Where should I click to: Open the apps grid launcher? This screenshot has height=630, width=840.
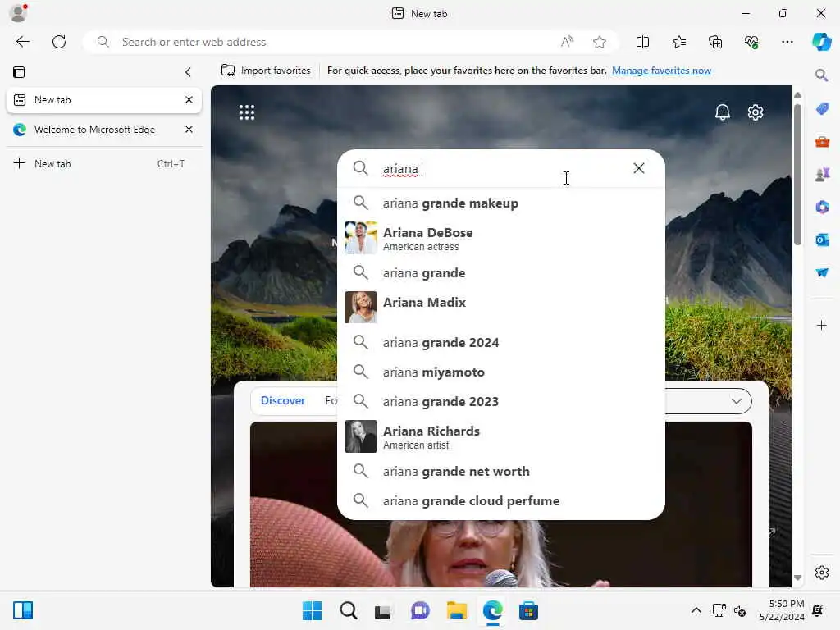[x=246, y=112]
